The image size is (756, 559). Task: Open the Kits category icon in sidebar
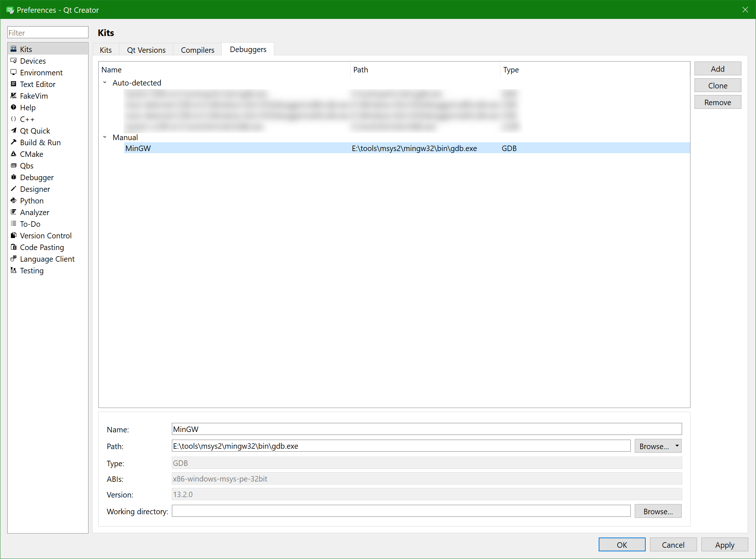click(13, 49)
